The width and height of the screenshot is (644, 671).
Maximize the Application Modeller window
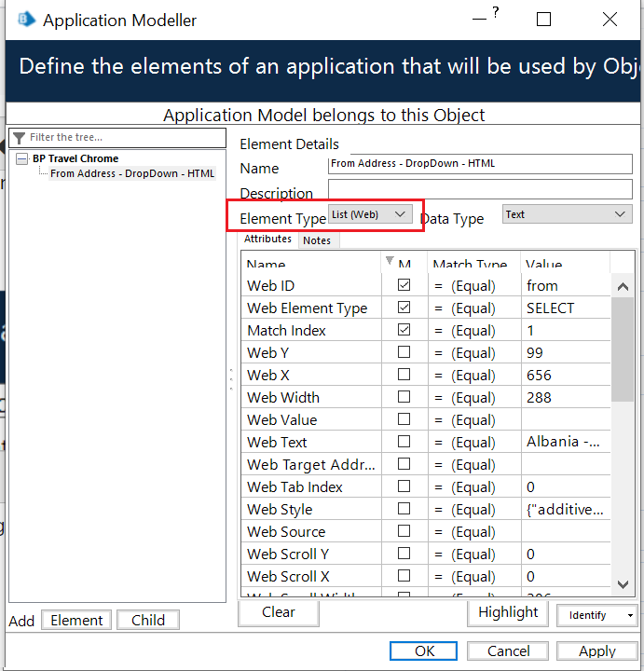point(543,20)
